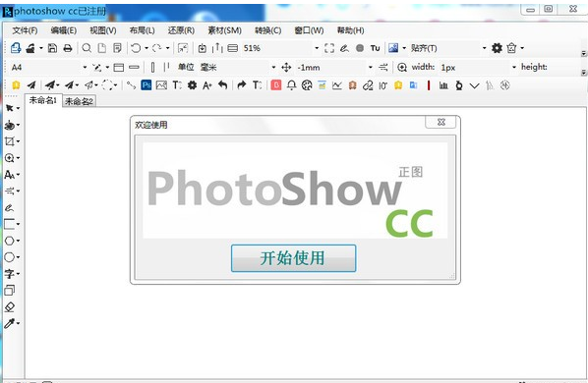Click the red B icon
Screen dimensions: 588x383
[x=276, y=85]
